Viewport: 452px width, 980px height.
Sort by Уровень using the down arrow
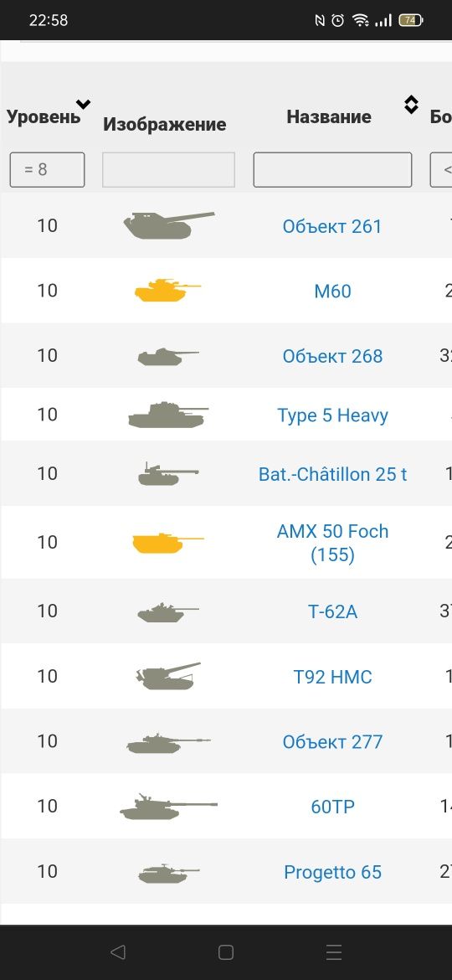83,105
